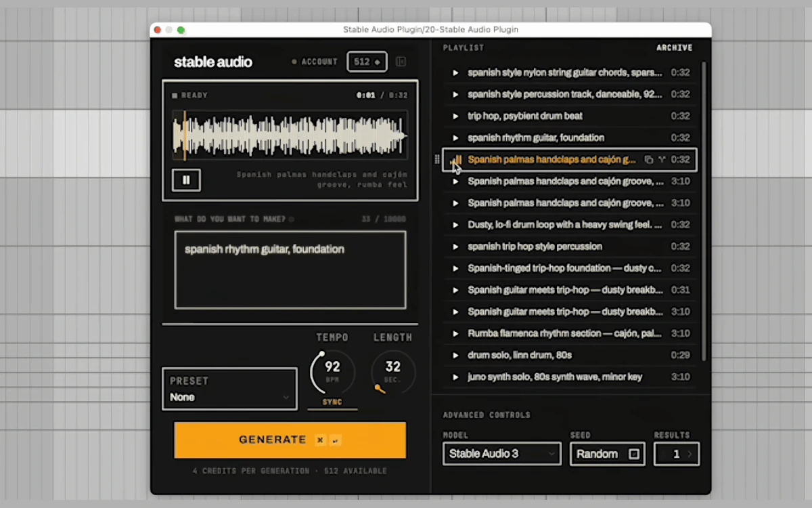This screenshot has height=508, width=812.
Task: Play 'Spanish-tinged trip-hop foundation' track
Action: coord(455,268)
